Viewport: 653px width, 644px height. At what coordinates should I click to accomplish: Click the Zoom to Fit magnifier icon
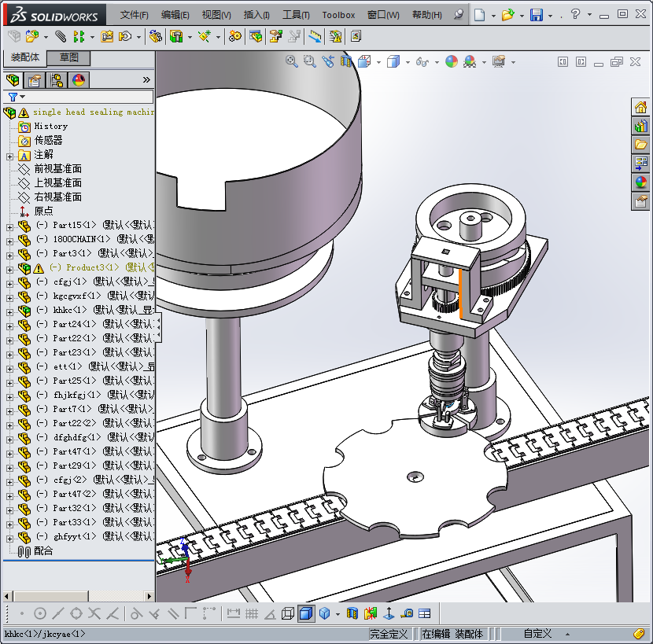coord(291,61)
